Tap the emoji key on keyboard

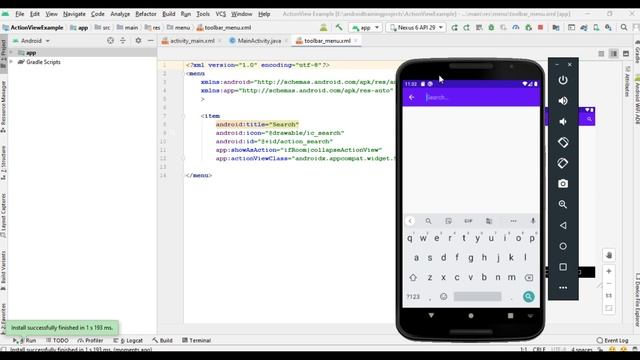[443, 296]
